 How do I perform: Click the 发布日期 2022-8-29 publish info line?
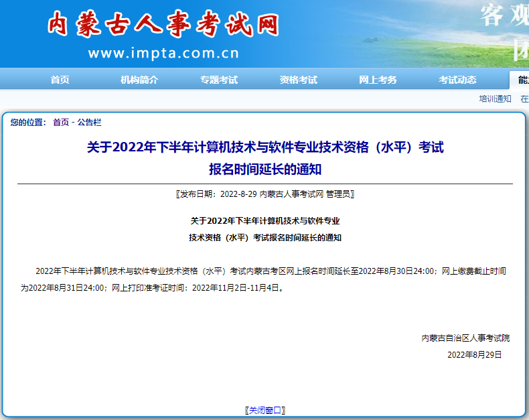(265, 194)
